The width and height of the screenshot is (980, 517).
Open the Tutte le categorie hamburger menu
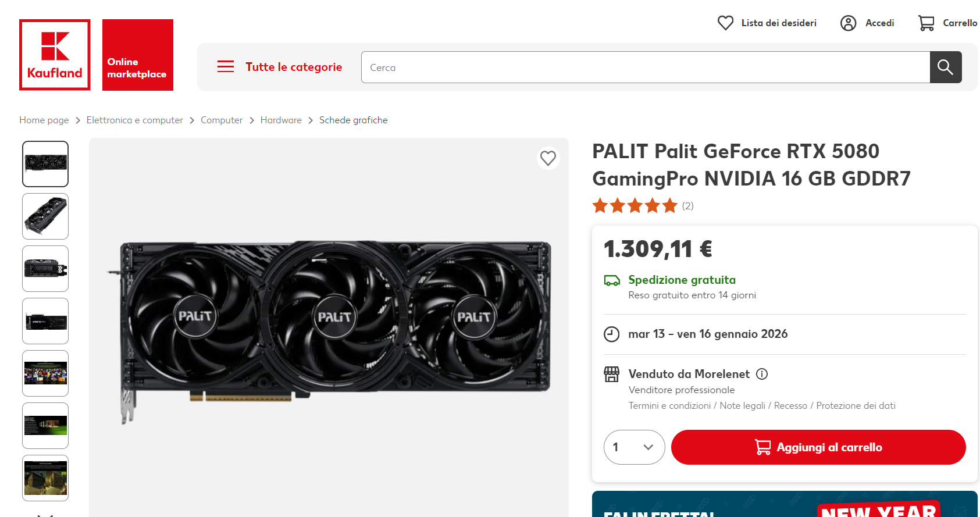click(x=226, y=67)
